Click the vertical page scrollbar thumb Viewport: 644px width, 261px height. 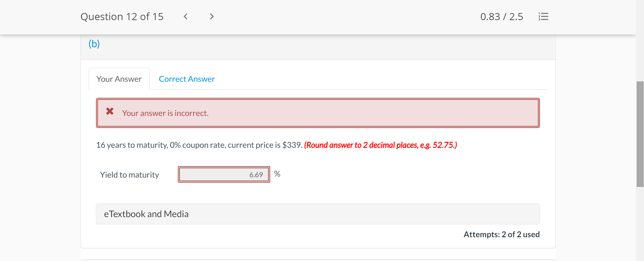pos(640,134)
